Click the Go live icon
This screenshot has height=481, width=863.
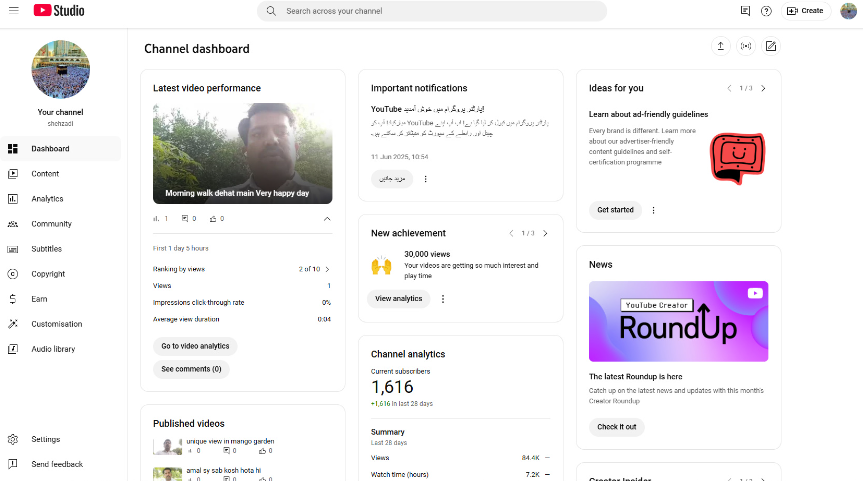pyautogui.click(x=746, y=46)
